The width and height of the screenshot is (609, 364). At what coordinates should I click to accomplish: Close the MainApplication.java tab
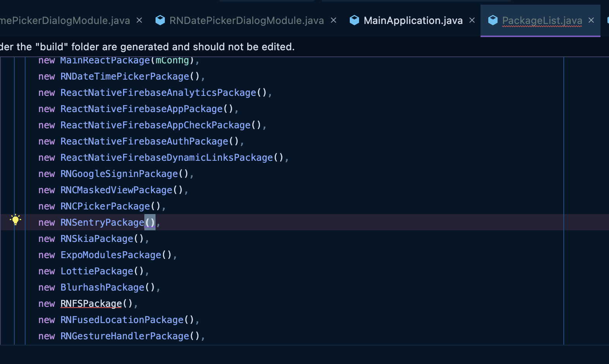tap(472, 20)
